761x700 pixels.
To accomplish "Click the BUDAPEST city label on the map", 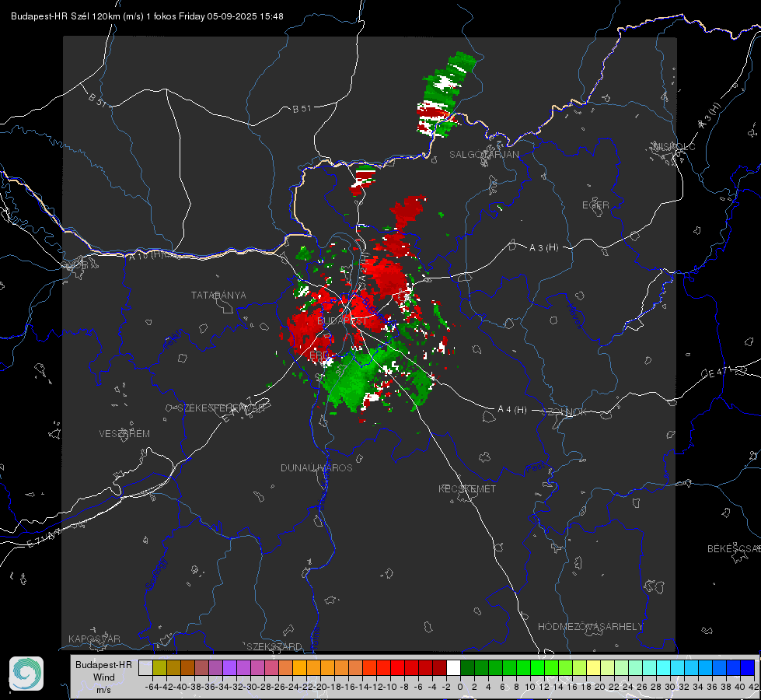I will [x=342, y=321].
